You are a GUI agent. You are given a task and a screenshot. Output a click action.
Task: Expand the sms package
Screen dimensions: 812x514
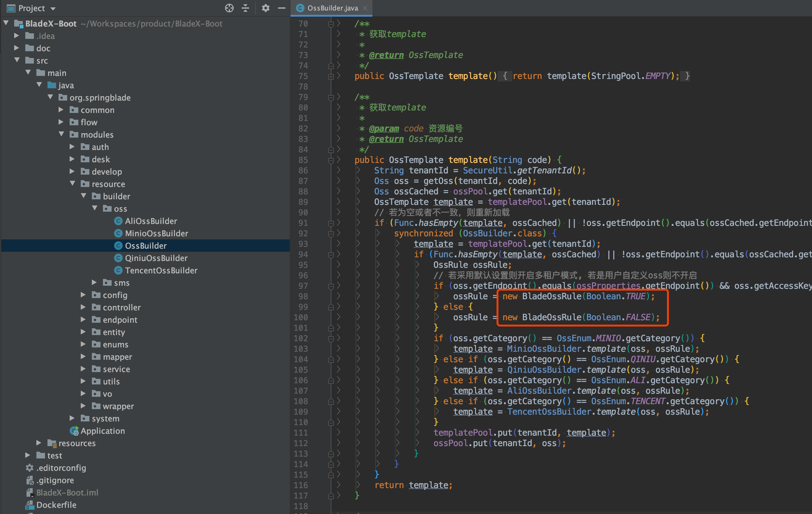point(94,283)
